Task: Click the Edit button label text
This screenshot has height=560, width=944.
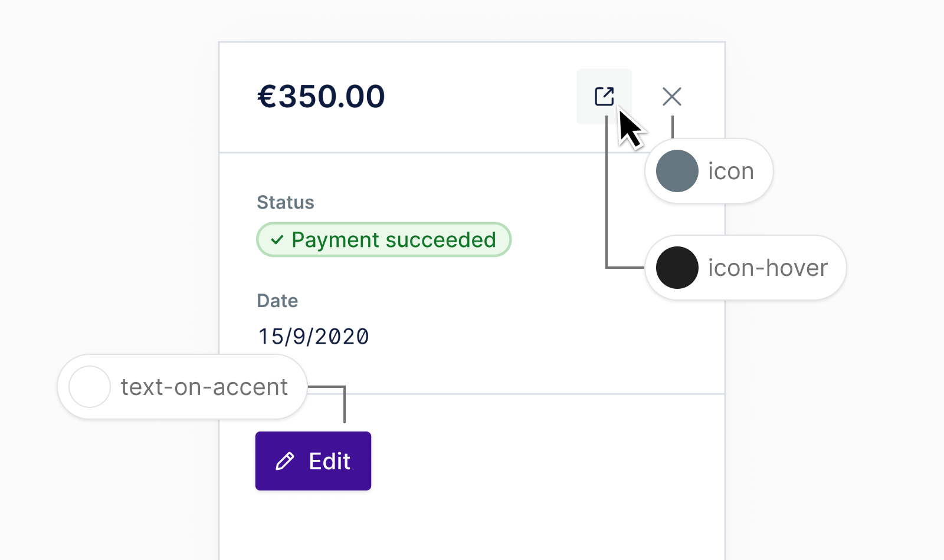Action: [330, 461]
